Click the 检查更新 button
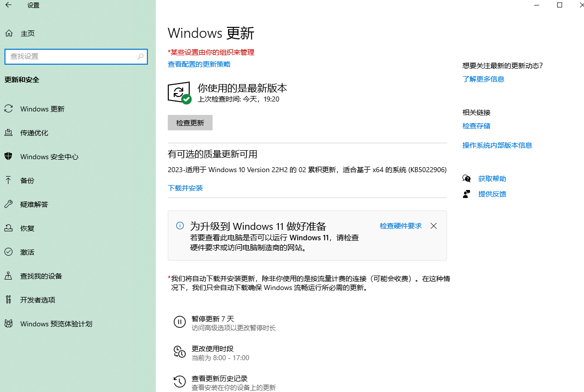Screen dimensions: 584x392 [x=190, y=122]
